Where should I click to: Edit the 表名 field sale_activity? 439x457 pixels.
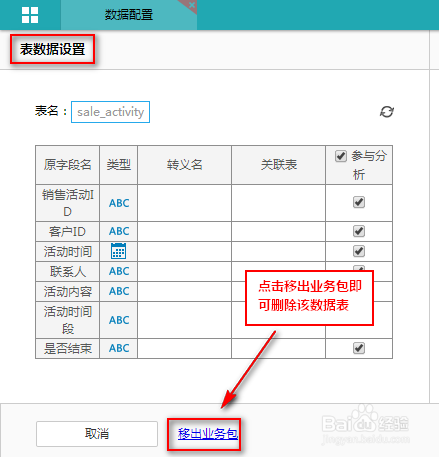click(x=110, y=112)
